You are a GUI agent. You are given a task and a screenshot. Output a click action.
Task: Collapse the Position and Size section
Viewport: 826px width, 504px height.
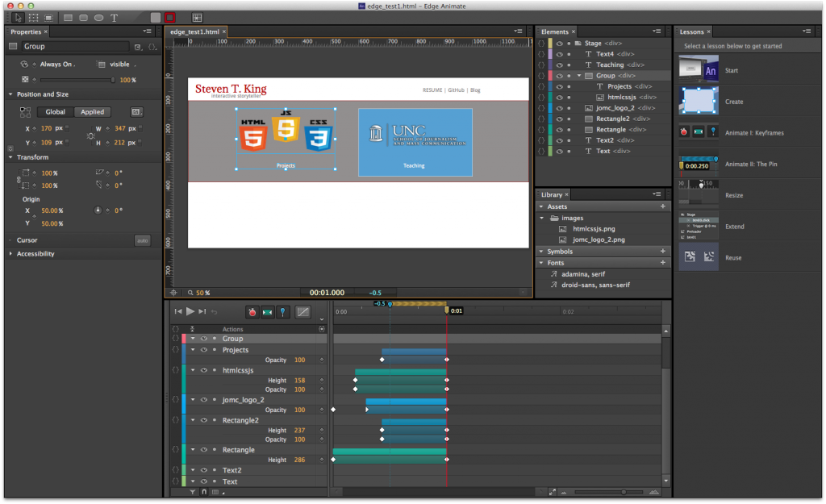10,95
